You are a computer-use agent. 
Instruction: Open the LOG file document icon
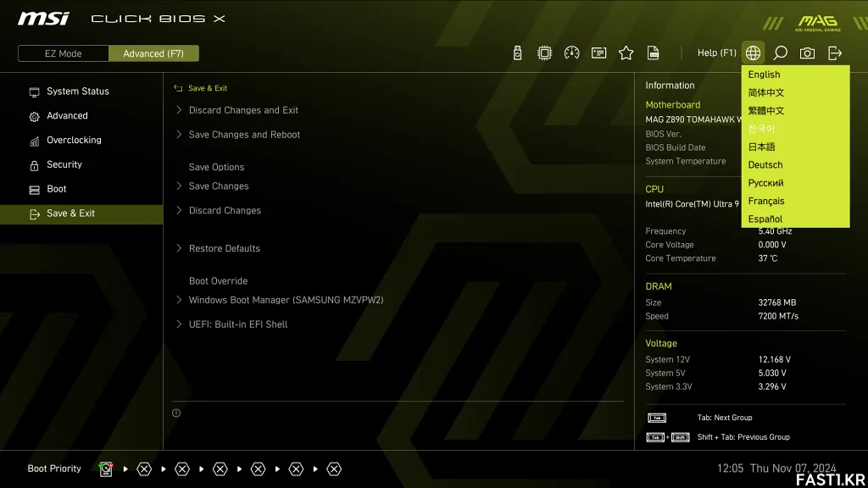(654, 53)
